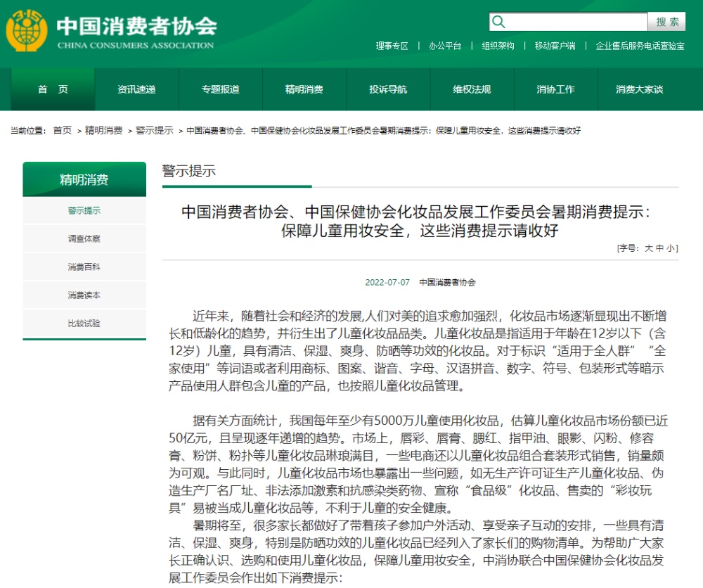Screen dimensions: 703x588
Task: Select 调查体察 in the left sidebar
Action: click(84, 239)
